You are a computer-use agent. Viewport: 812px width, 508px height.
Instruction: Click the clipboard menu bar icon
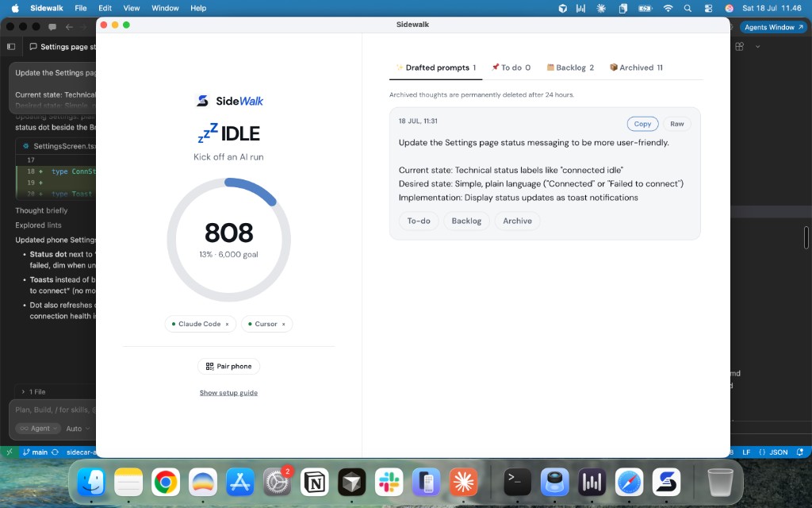(623, 8)
